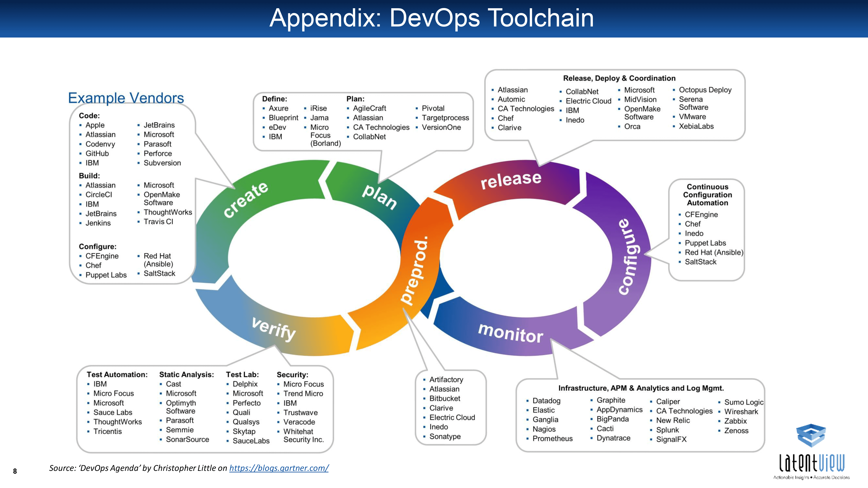Click 'AgileCraft' in the Plan list

[x=370, y=108]
